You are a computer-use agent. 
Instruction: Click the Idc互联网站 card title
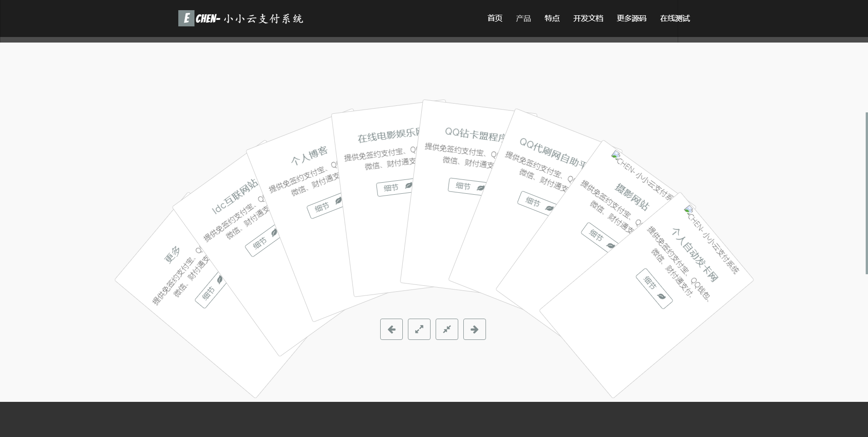click(236, 196)
